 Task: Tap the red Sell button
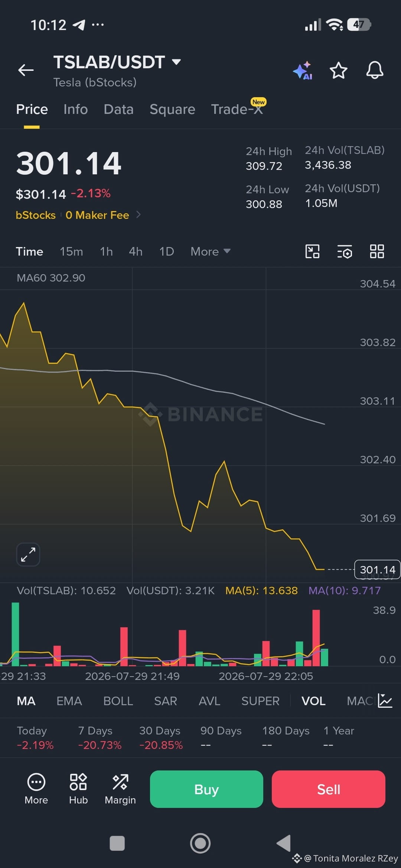point(329,789)
